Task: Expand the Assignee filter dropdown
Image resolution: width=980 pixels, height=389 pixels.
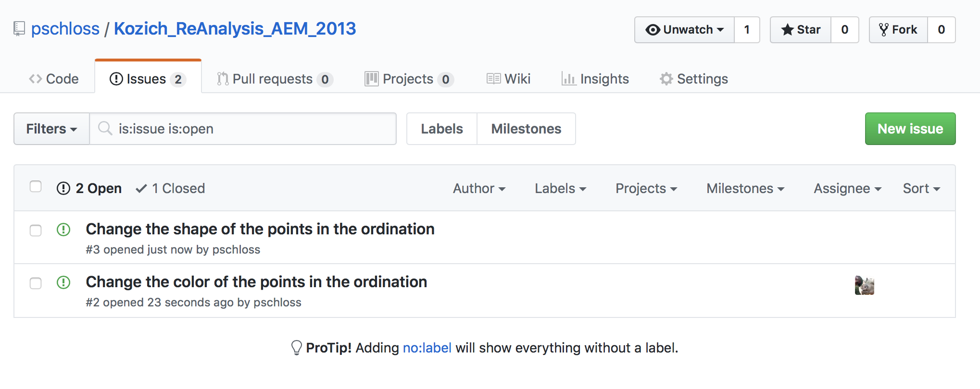Action: click(847, 188)
